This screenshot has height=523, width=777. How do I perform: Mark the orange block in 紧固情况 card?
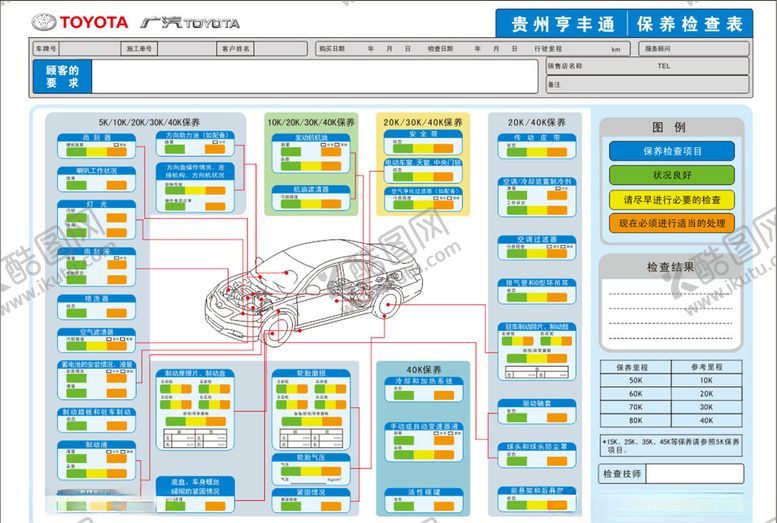tap(331, 506)
